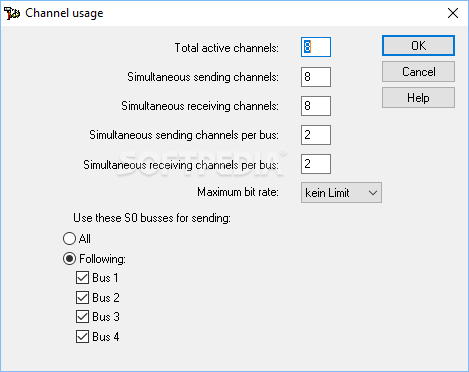Click the Total active channels field
This screenshot has width=469, height=372.
pyautogui.click(x=316, y=47)
